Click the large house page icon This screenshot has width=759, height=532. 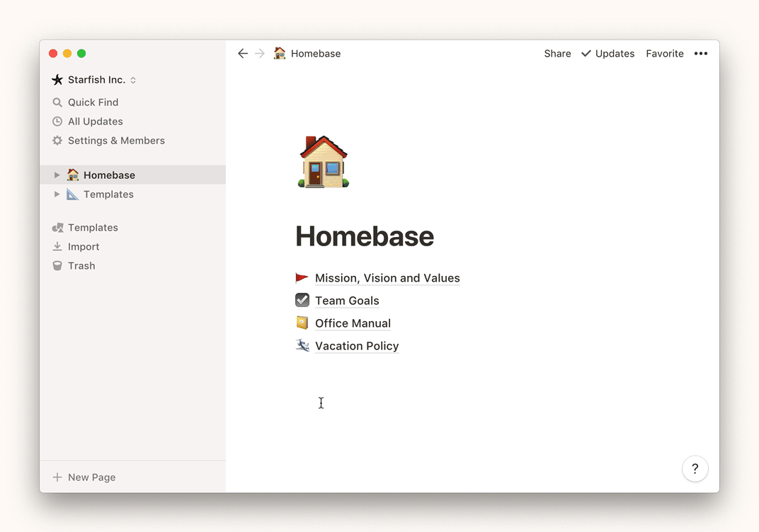pos(324,162)
